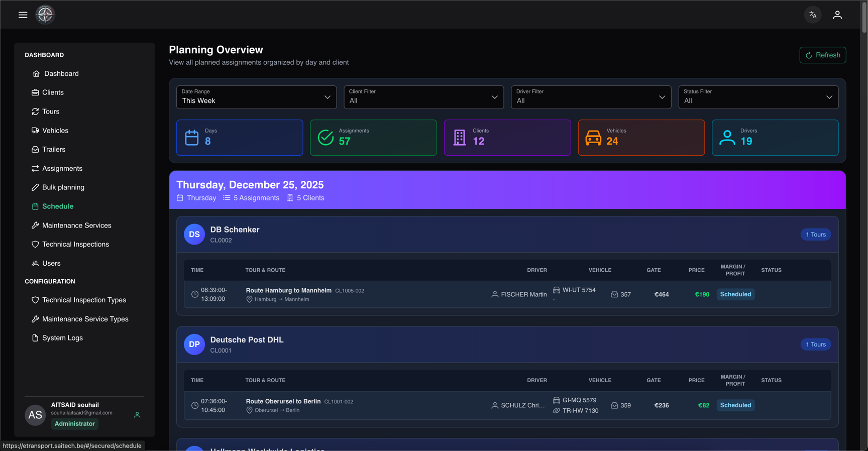This screenshot has width=868, height=451.
Task: Click the Bulk planning pencil icon
Action: pos(35,187)
